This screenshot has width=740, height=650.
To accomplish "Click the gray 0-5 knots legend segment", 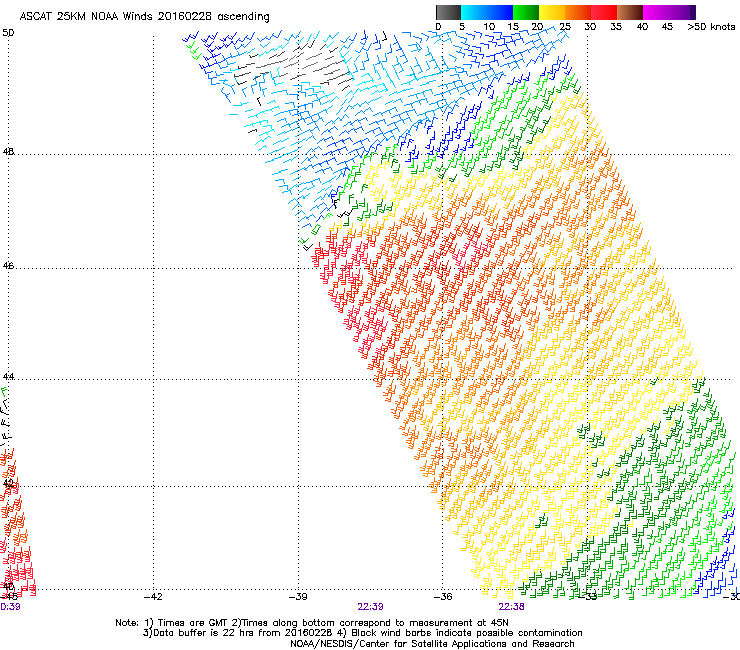I will 448,12.
